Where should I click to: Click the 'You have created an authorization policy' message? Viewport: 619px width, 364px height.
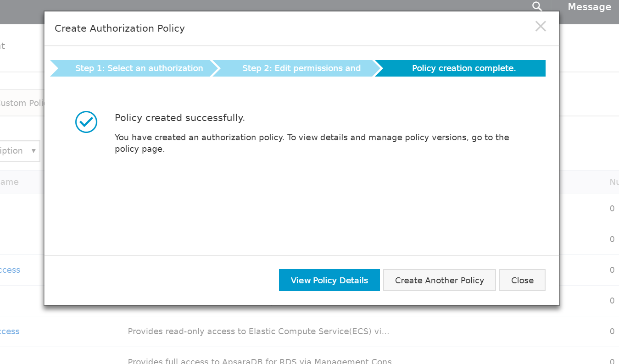pyautogui.click(x=312, y=143)
